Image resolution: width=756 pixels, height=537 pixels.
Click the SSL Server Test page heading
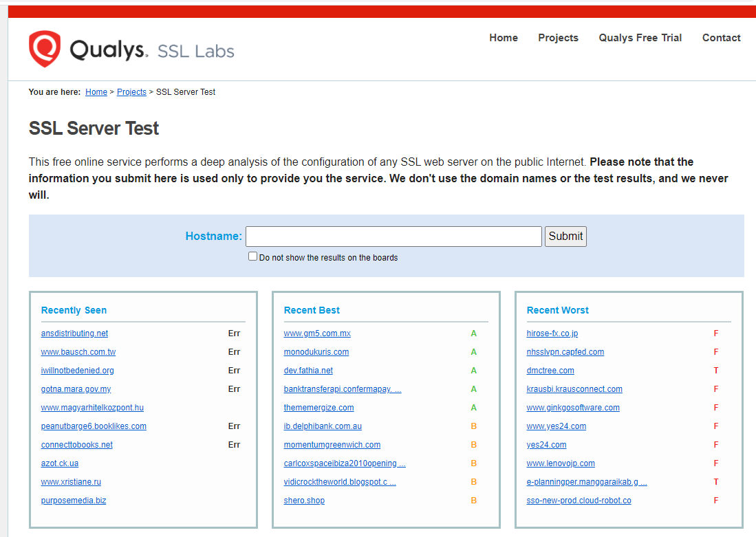(94, 128)
